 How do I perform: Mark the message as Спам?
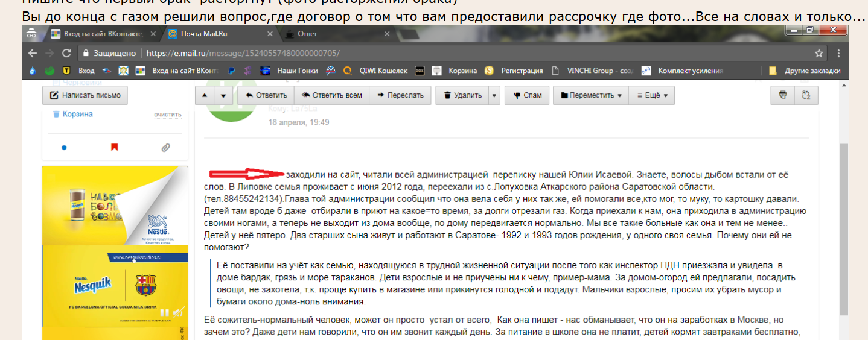coord(527,95)
